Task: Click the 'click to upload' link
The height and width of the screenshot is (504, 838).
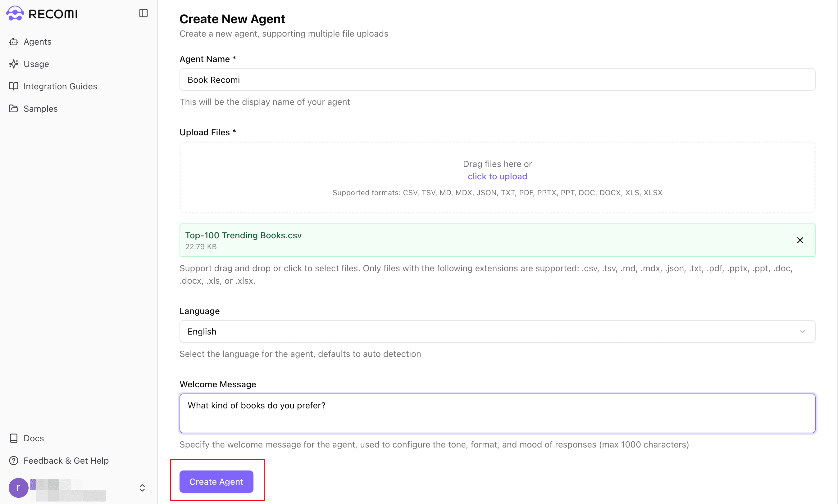Action: pos(497,176)
